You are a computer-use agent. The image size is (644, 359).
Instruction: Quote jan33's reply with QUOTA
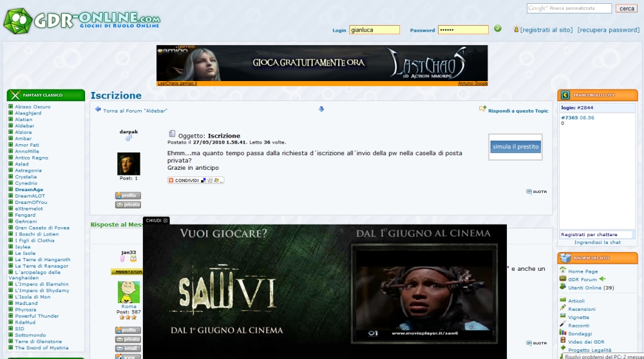[536, 343]
